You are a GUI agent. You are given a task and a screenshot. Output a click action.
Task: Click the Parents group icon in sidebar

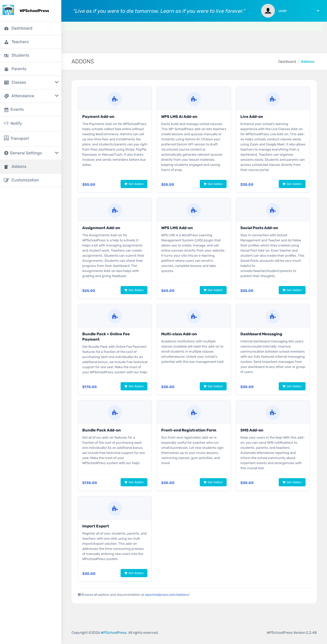pyautogui.click(x=6, y=69)
